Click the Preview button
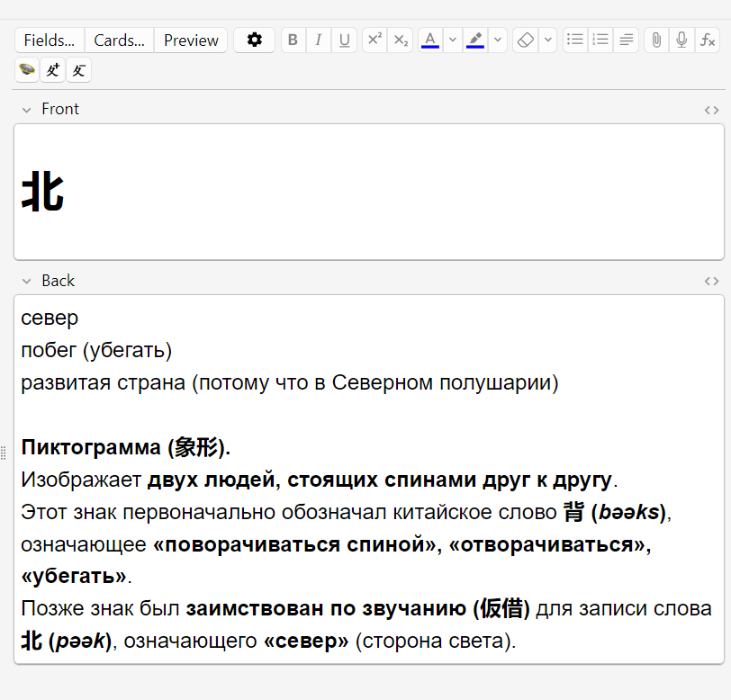 (191, 40)
